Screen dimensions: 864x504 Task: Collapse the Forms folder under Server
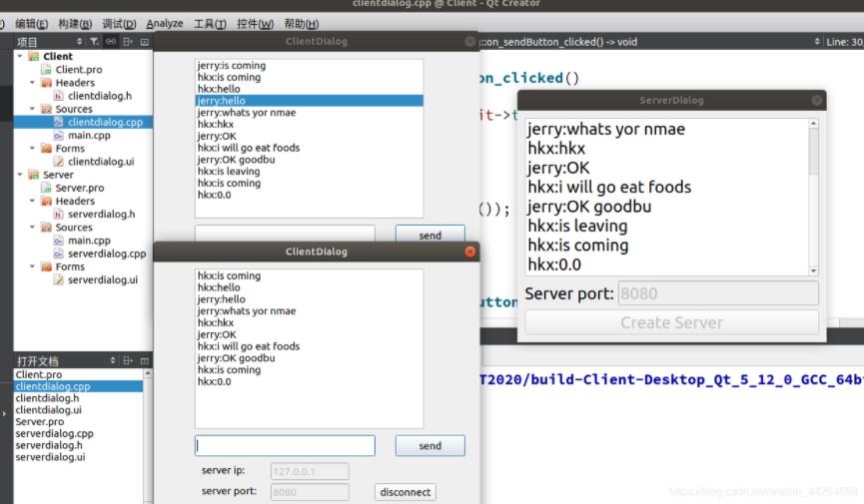[x=32, y=266]
